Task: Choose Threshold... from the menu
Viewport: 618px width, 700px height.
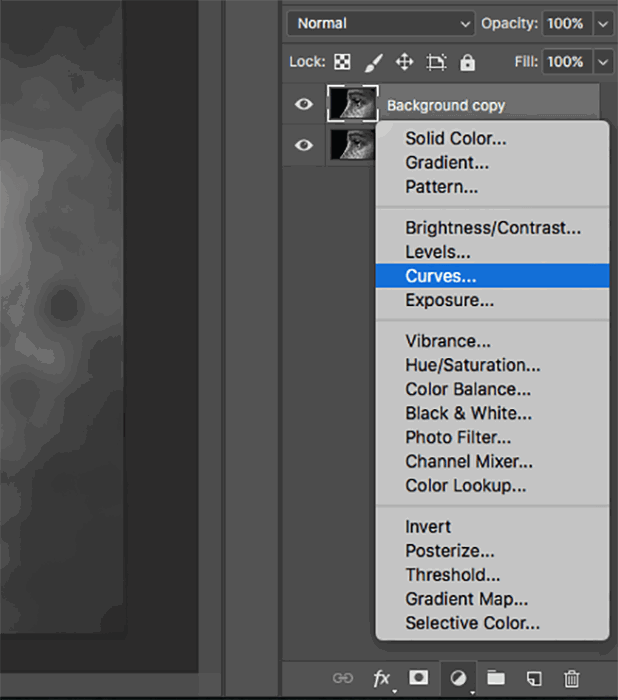Action: (493, 575)
